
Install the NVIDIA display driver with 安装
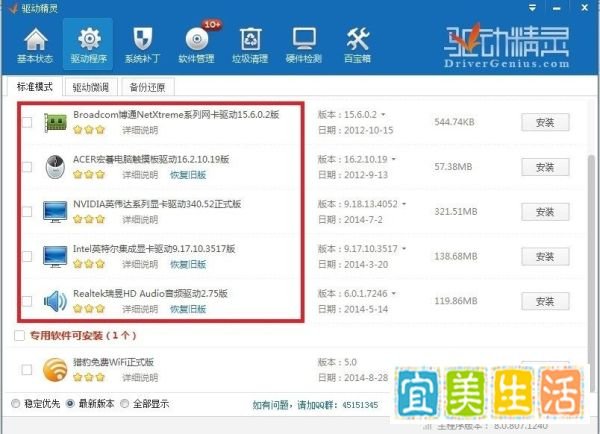pos(545,212)
